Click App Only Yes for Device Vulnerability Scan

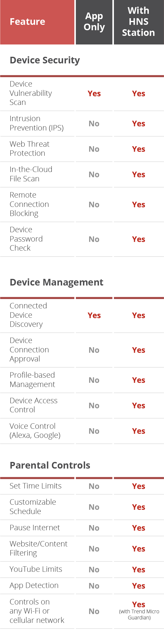click(94, 94)
